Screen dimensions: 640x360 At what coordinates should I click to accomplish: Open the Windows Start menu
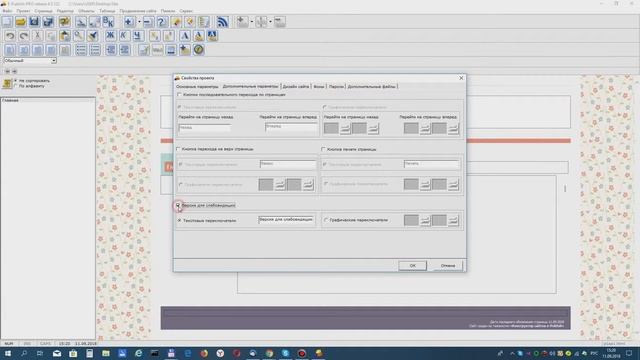pos(7,353)
